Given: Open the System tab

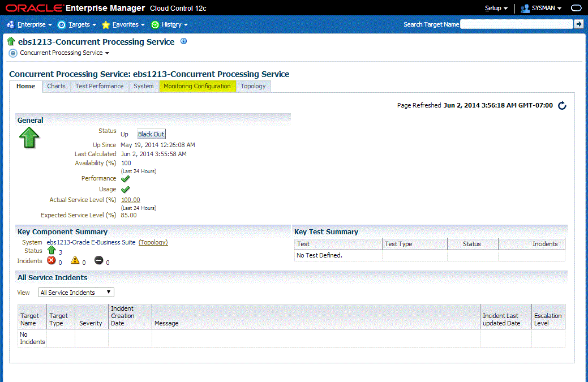Looking at the screenshot, I should coord(144,86).
